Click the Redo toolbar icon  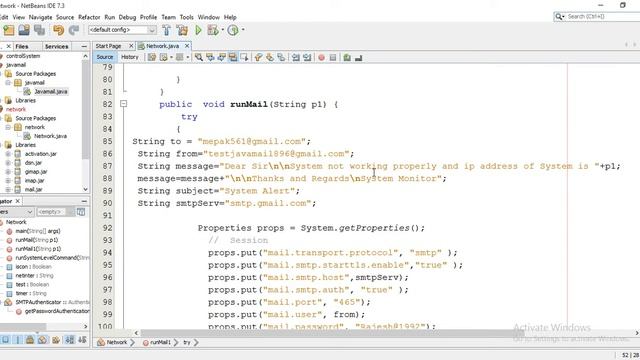click(73, 30)
